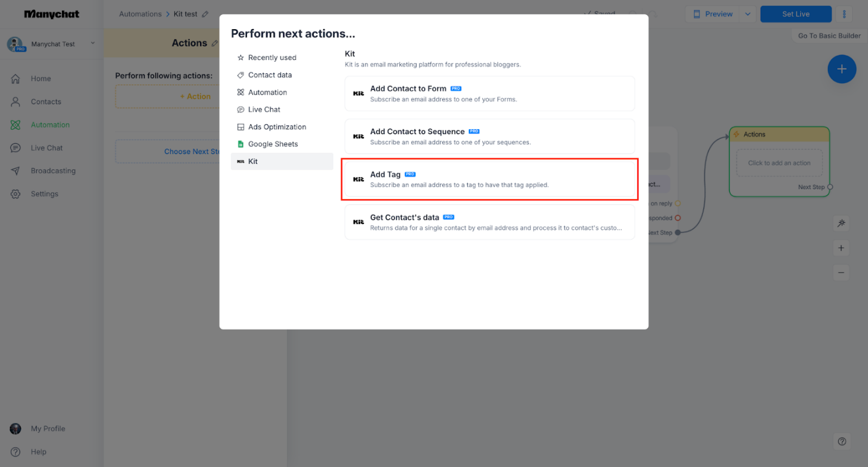Click the Automations breadcrumb link

[x=140, y=13]
